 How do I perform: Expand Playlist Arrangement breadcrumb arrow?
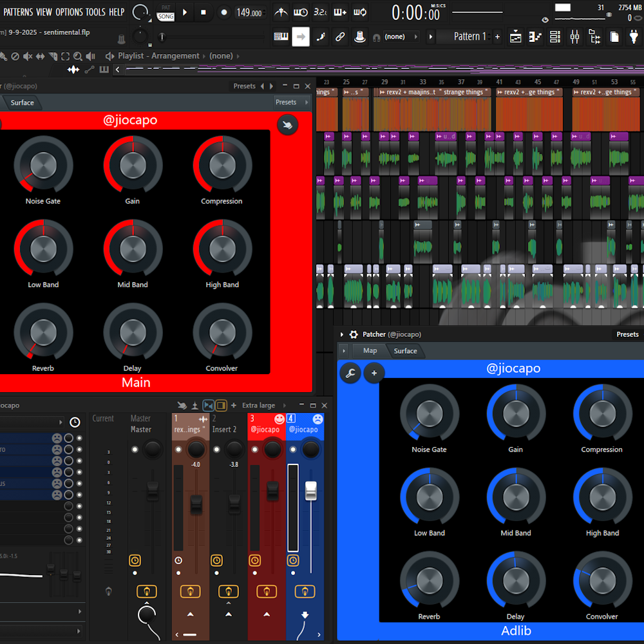[x=204, y=56]
